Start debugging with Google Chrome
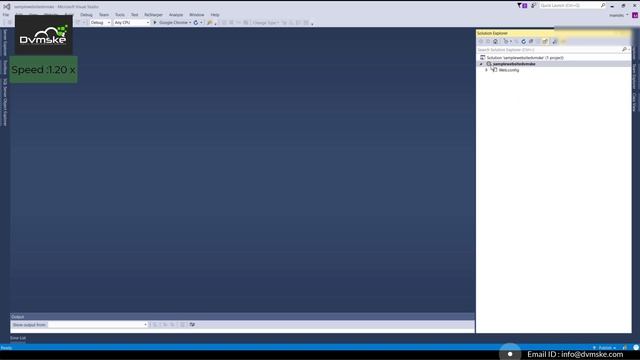 (x=170, y=22)
